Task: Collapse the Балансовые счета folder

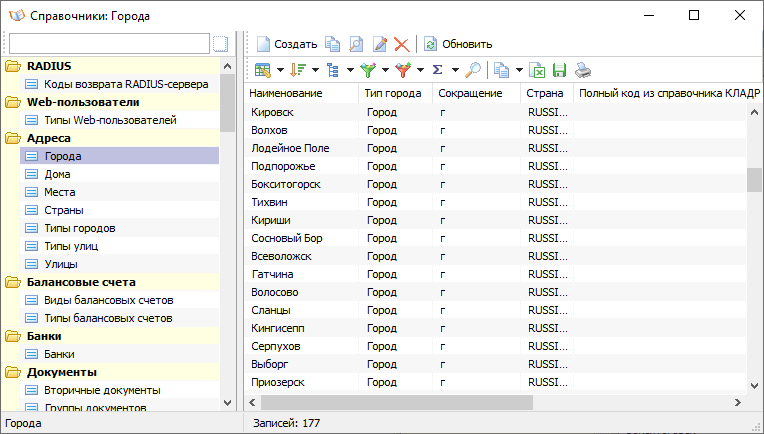Action: [13, 283]
